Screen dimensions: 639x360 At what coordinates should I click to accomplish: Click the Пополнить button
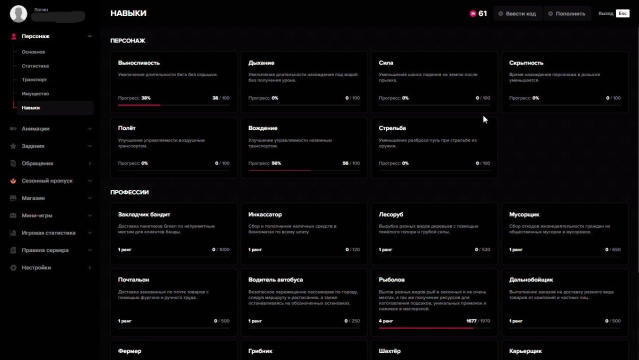[x=567, y=13]
